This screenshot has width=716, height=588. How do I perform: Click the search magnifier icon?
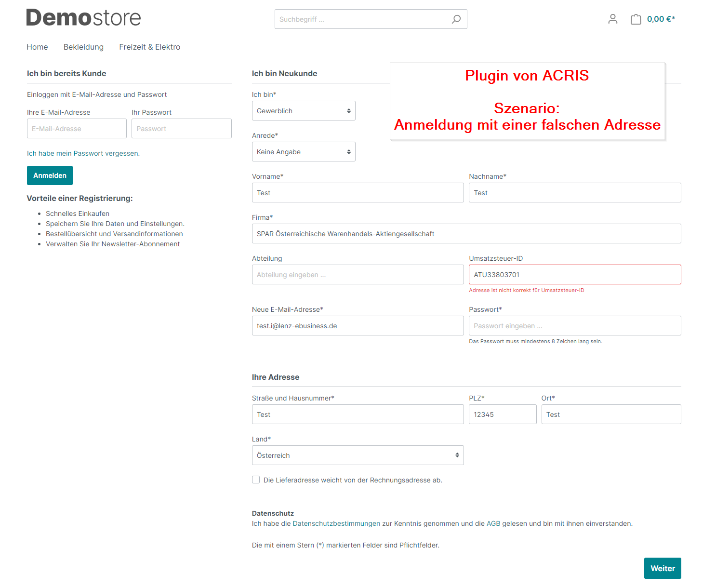[x=456, y=19]
